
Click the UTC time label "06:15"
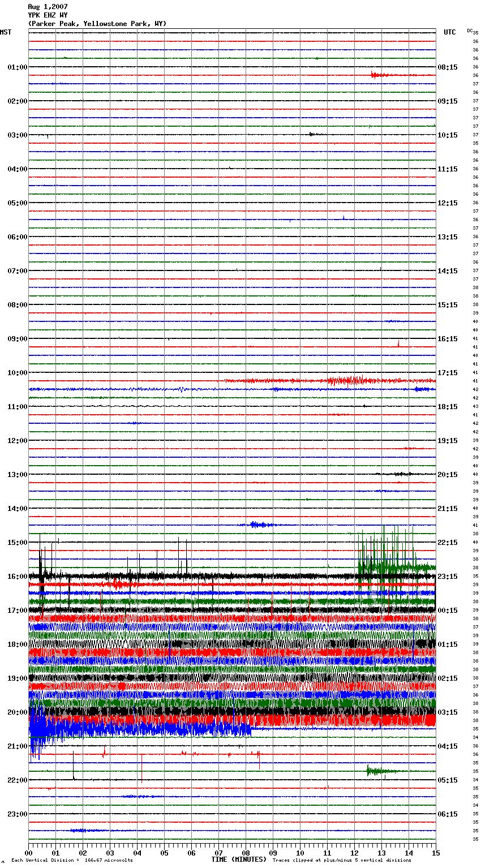click(x=448, y=814)
